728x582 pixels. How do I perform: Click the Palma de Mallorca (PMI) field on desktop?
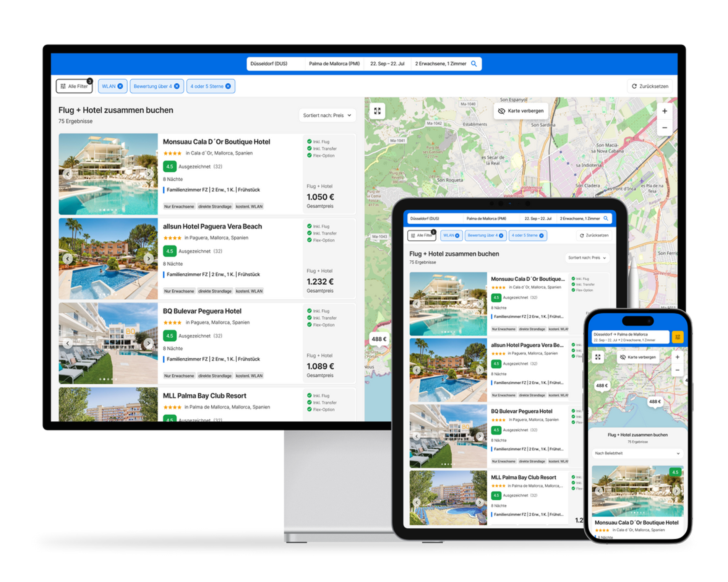[x=334, y=63]
